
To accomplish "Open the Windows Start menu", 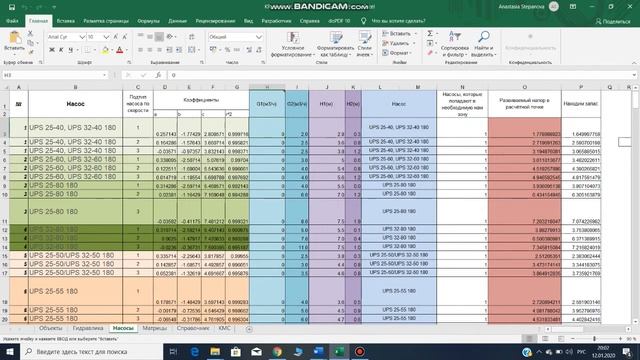I will [10, 351].
